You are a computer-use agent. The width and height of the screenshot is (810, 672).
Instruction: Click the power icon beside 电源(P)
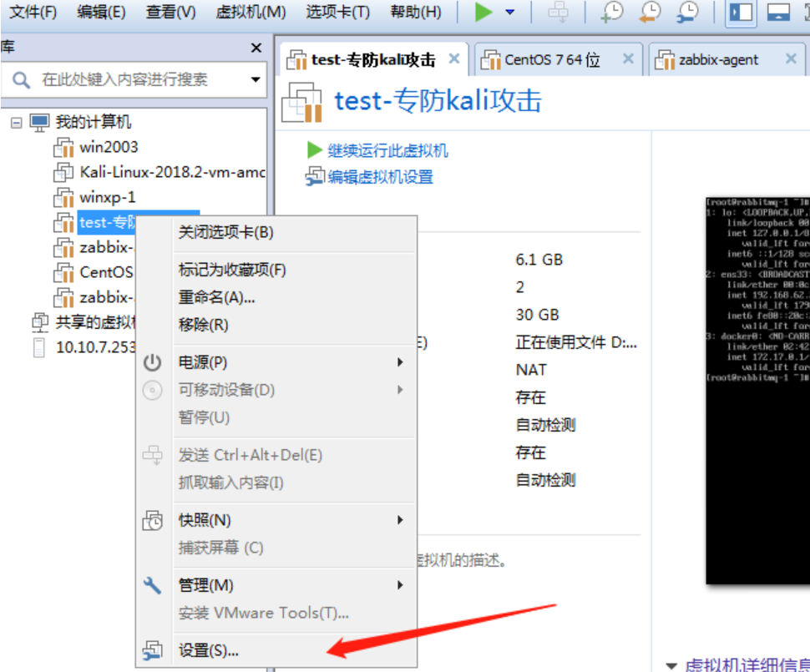152,362
